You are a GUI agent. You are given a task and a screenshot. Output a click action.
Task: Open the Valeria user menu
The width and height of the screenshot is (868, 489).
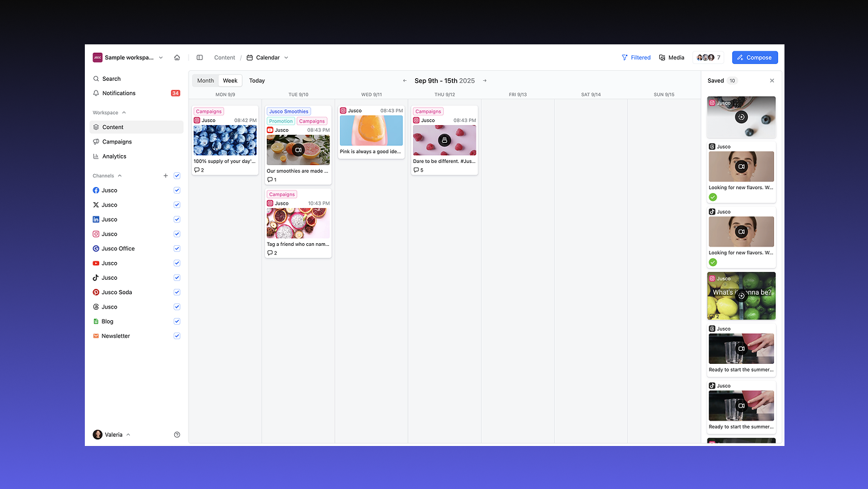coord(112,434)
